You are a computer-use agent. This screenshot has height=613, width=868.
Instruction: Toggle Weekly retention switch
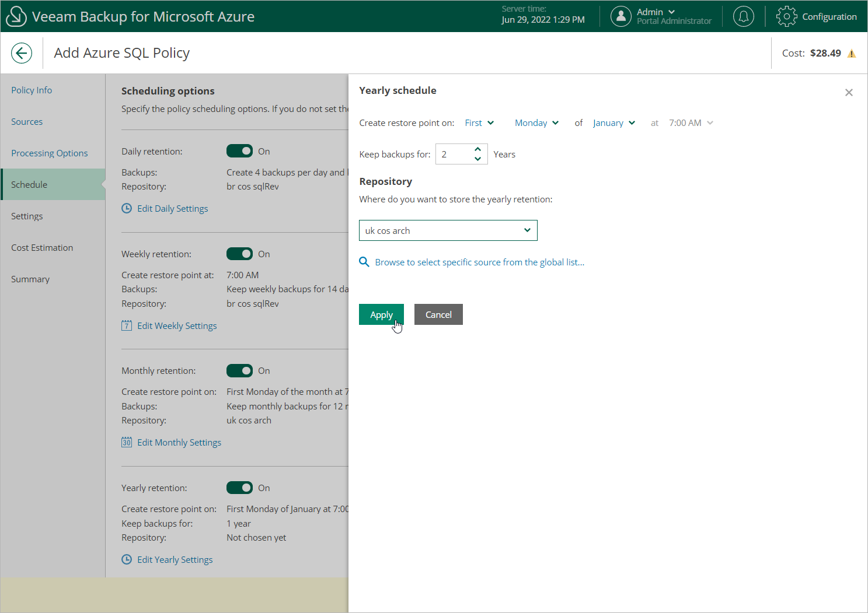click(239, 254)
